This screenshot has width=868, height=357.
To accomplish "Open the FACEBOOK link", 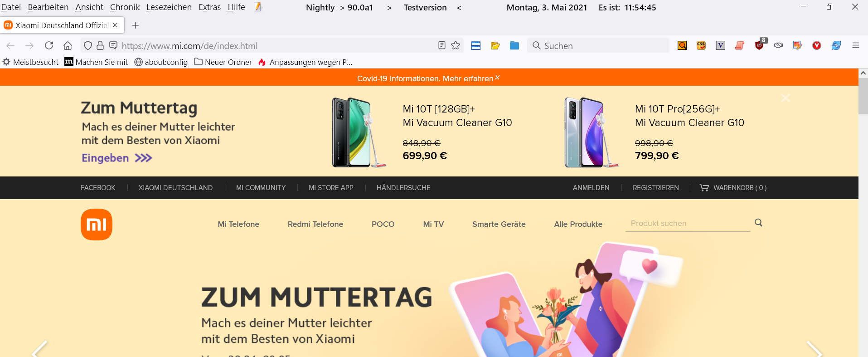I will pos(98,188).
